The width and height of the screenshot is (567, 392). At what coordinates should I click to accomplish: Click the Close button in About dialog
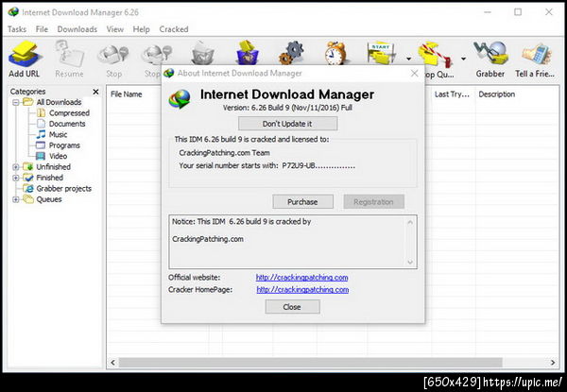[292, 307]
